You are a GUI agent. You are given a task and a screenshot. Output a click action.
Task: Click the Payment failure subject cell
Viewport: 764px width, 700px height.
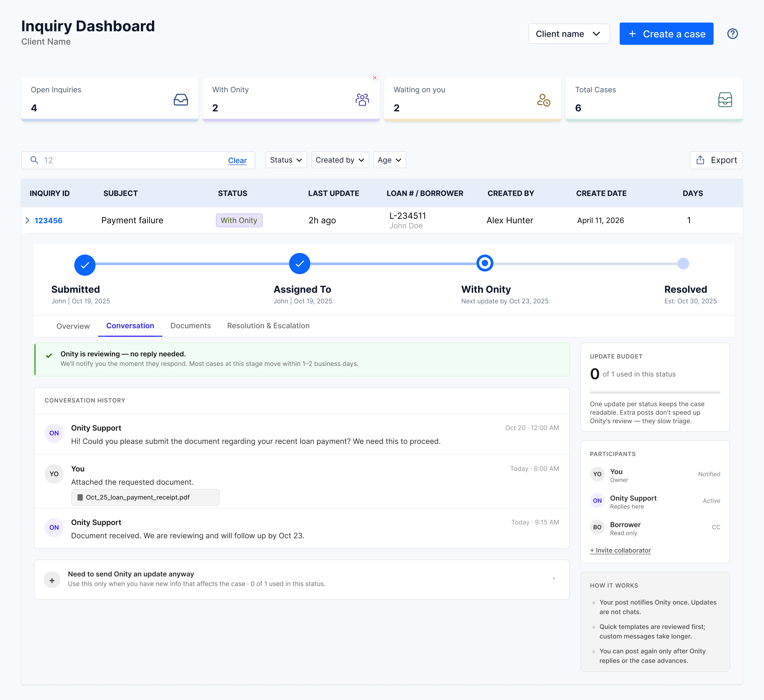(132, 220)
